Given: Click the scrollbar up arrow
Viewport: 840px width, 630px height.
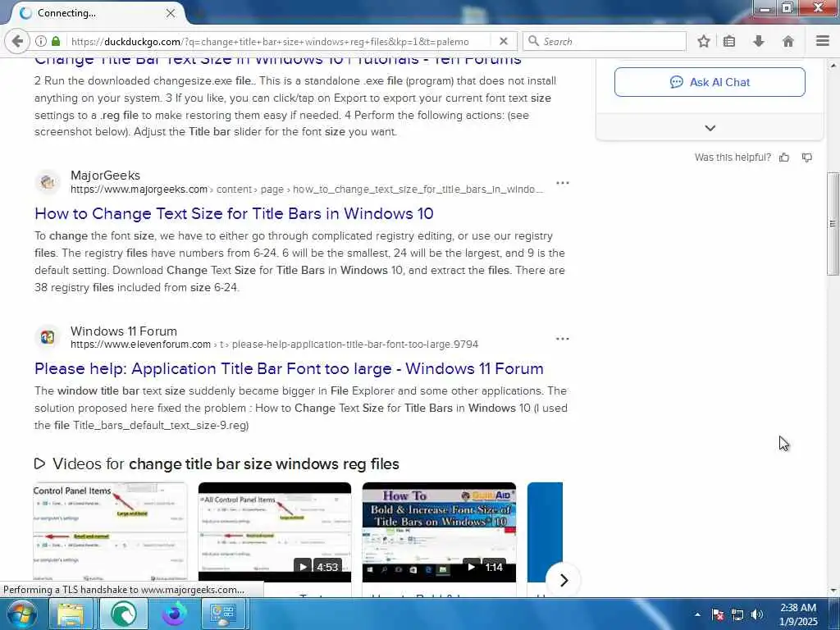Looking at the screenshot, I should (833, 66).
